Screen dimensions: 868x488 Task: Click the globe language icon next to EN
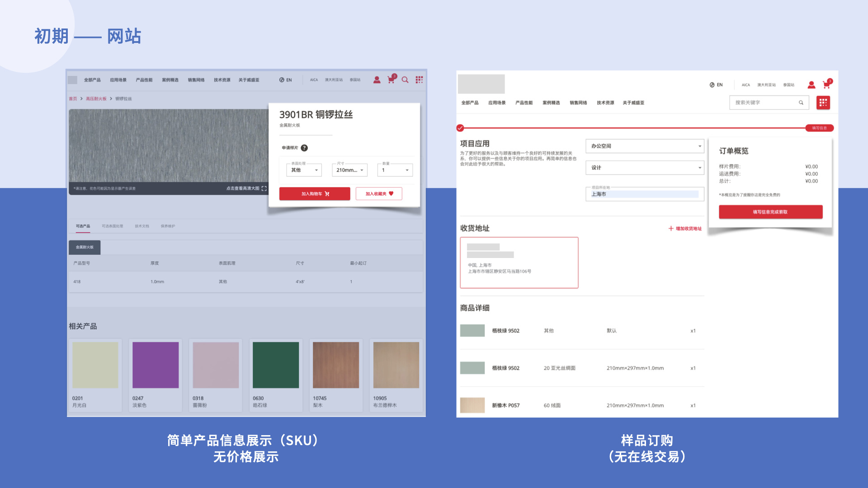tap(282, 80)
